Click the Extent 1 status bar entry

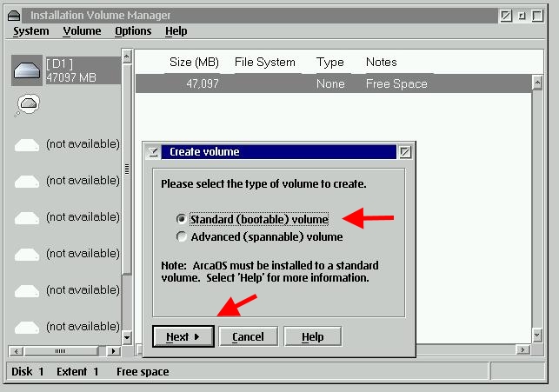point(77,372)
